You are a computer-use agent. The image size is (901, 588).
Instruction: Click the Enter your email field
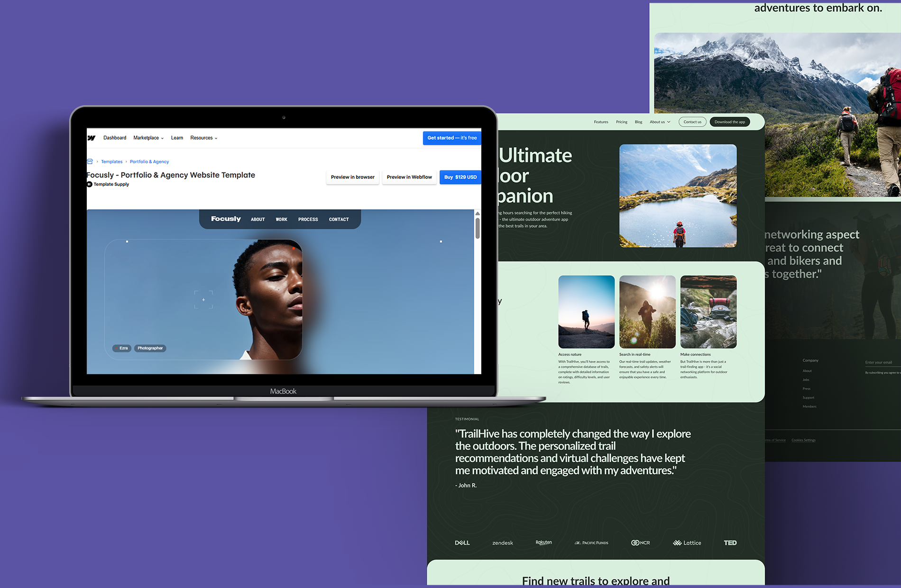click(x=881, y=362)
